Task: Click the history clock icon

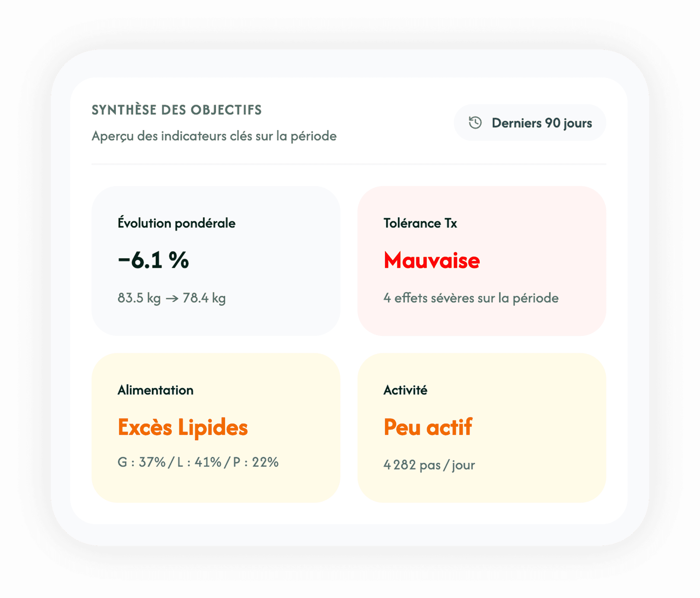Action: (x=475, y=123)
